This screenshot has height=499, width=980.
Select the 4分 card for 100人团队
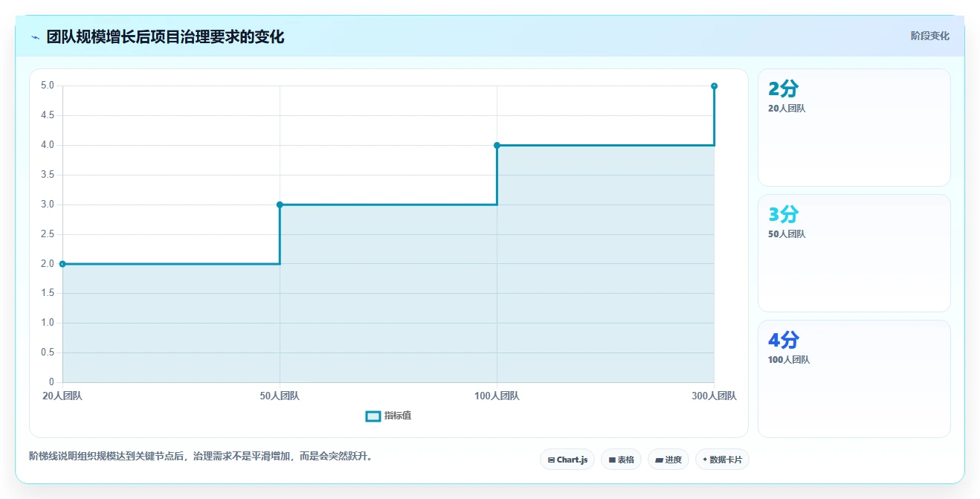[x=854, y=379]
